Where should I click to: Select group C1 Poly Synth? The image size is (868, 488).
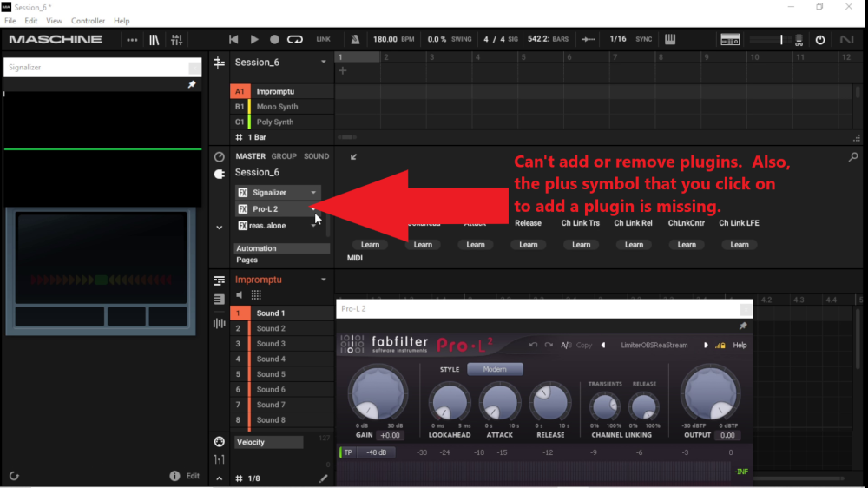(x=282, y=122)
